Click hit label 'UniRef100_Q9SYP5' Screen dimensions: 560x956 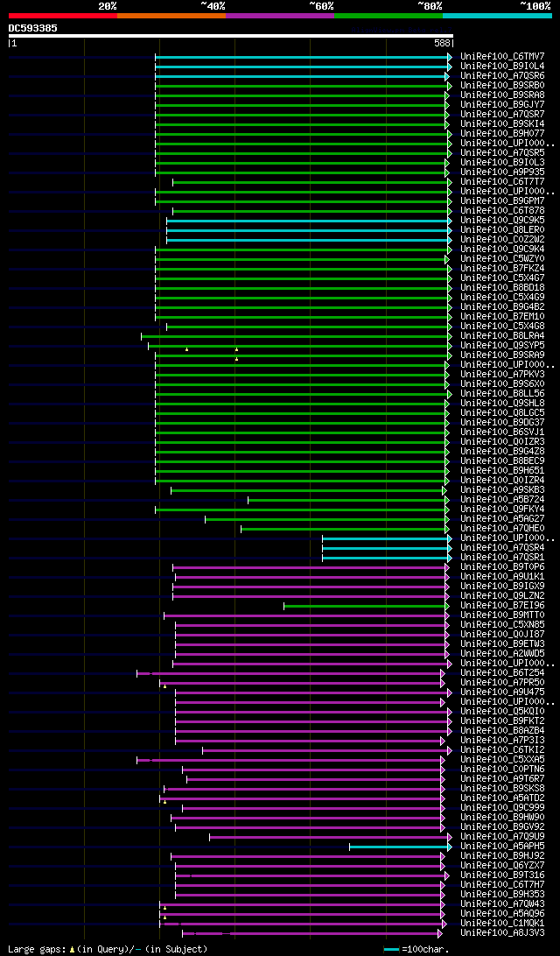(502, 346)
